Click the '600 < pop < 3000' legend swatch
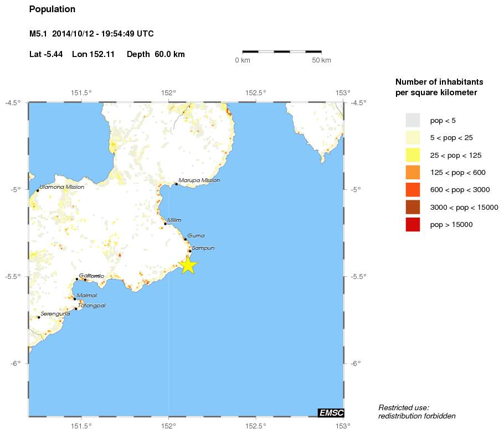The width and height of the screenshot is (504, 434). click(x=413, y=190)
